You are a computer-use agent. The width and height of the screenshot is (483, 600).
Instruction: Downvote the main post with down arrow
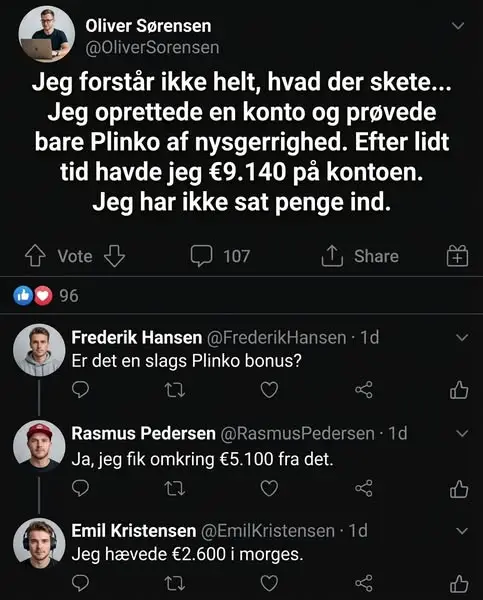(x=114, y=256)
